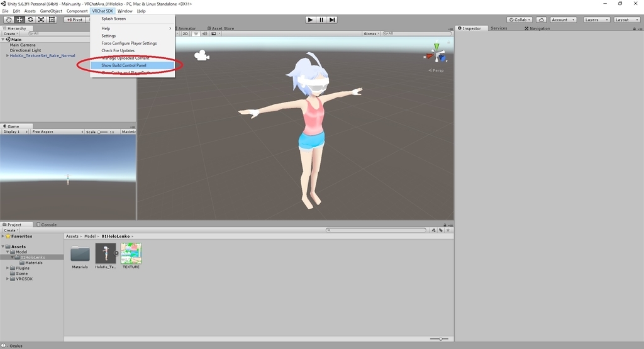
Task: Toggle 2D scene view mode
Action: [x=186, y=34]
